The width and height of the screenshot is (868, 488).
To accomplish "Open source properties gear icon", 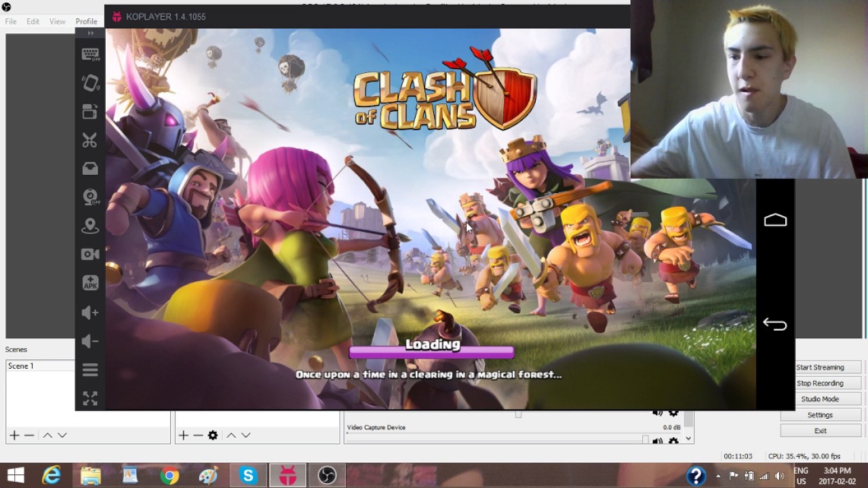I will point(213,435).
